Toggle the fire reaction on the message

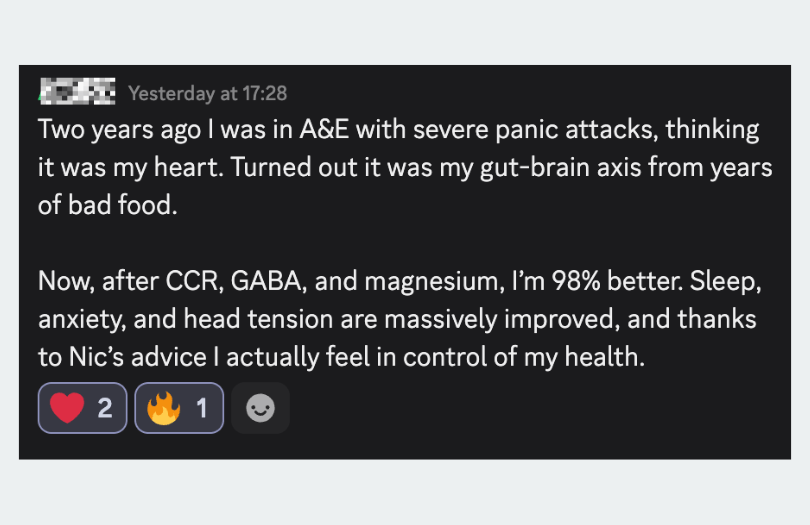179,408
